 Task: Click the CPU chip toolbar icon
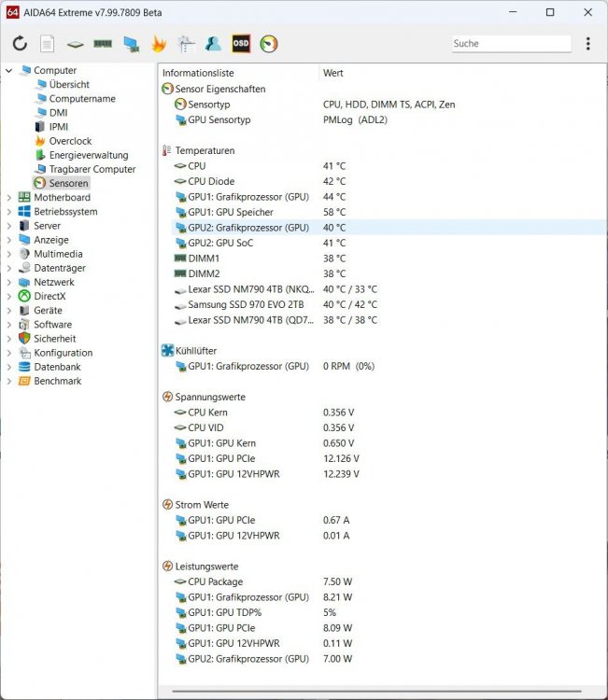[x=75, y=44]
